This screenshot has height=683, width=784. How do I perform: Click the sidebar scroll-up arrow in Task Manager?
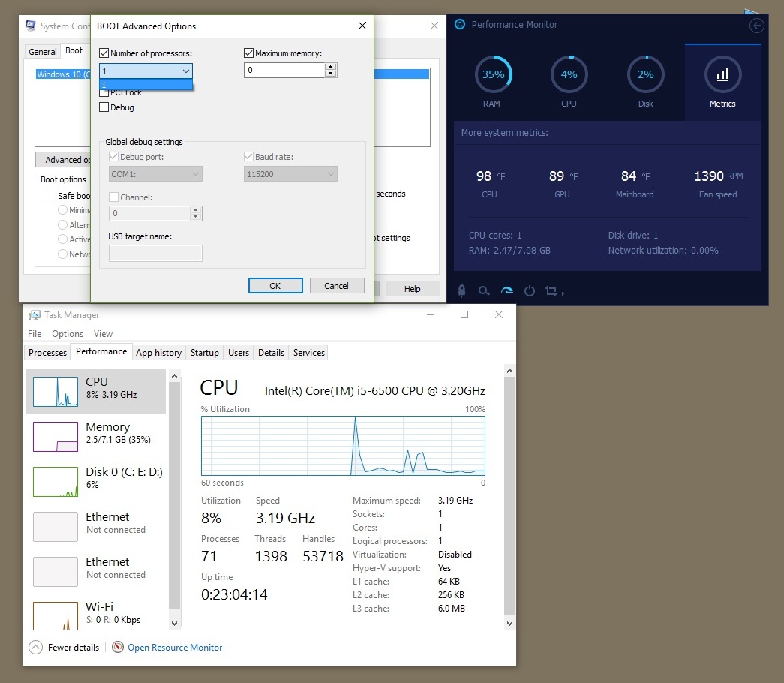point(175,376)
